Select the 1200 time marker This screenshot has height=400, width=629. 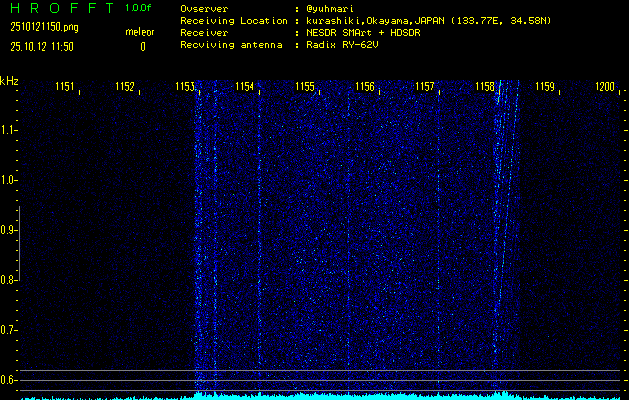(x=605, y=87)
